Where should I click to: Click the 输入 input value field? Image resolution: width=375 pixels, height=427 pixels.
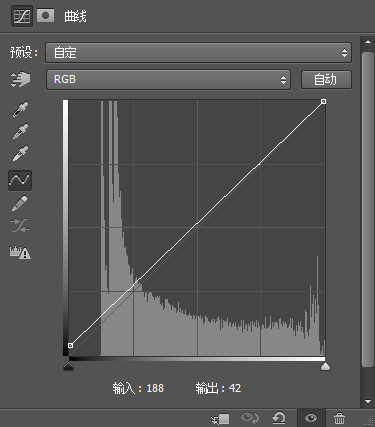click(155, 388)
